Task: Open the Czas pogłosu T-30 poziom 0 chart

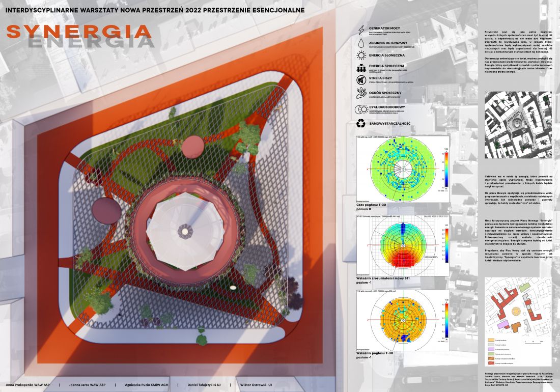Action: (x=403, y=169)
